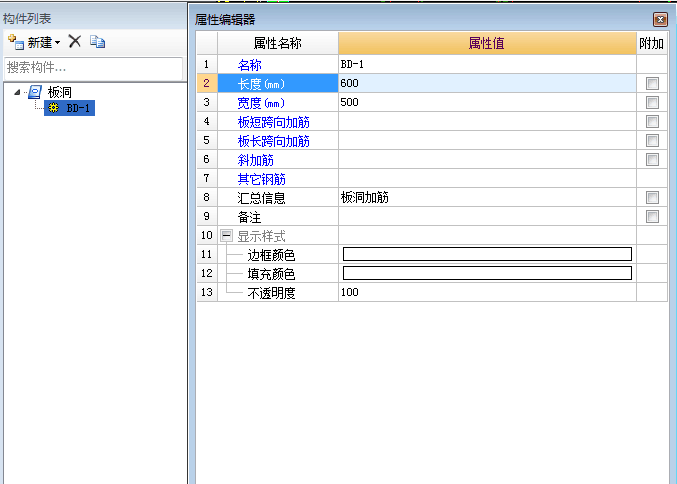Click the 不透明度 property label
677x484 pixels.
pyautogui.click(x=271, y=293)
